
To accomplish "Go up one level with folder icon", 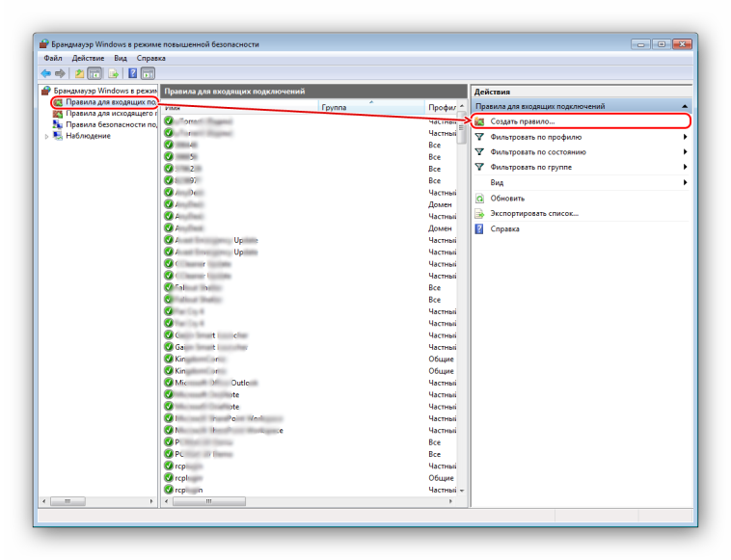I will tap(80, 73).
